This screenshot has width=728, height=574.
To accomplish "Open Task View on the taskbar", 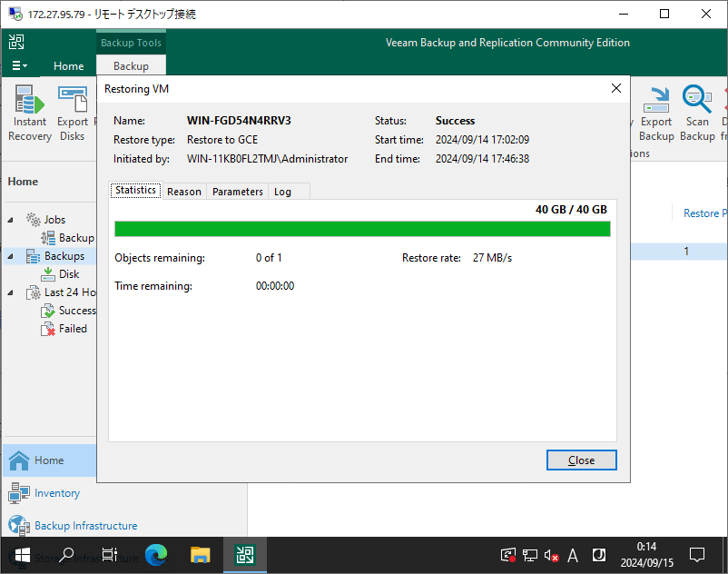I will [x=110, y=555].
